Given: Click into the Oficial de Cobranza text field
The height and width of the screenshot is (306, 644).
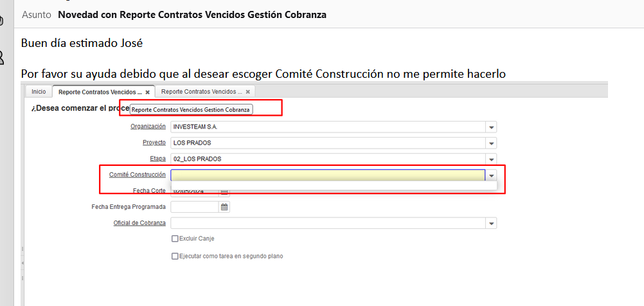Looking at the screenshot, I should pyautogui.click(x=327, y=223).
